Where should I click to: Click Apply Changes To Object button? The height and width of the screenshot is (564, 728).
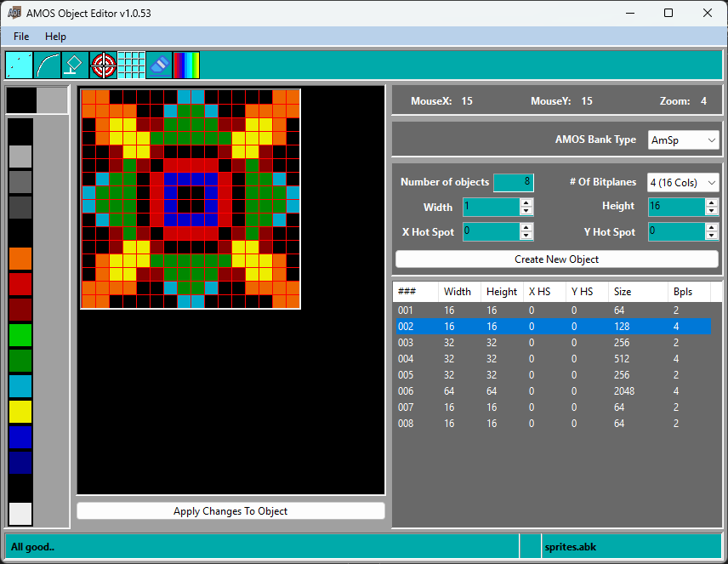230,511
